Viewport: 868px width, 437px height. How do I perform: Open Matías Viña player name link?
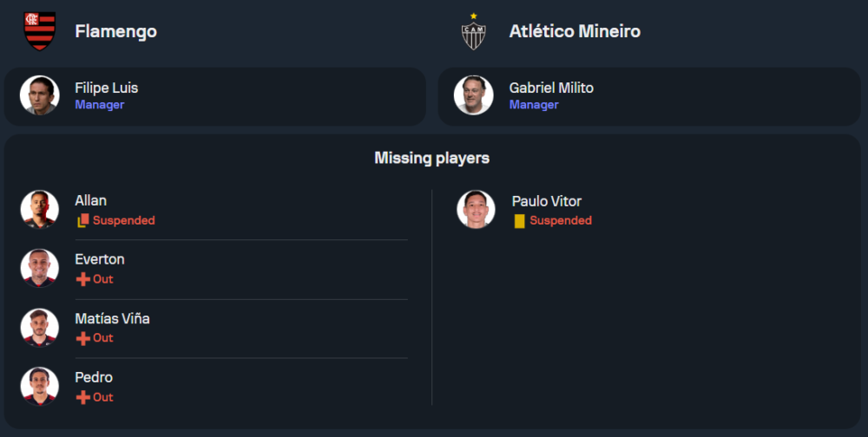tap(112, 318)
